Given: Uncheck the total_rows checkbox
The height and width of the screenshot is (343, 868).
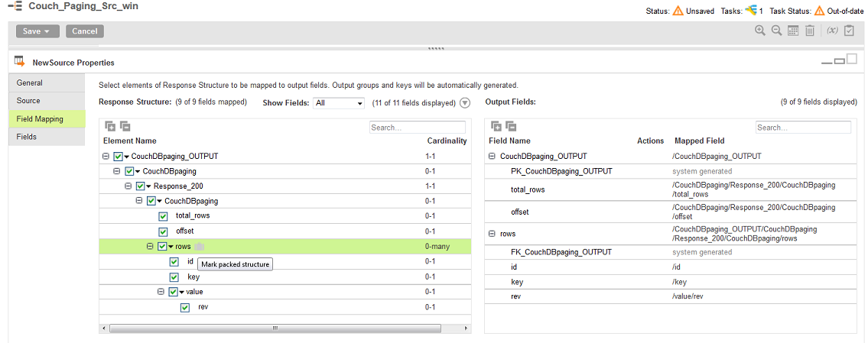Looking at the screenshot, I should 163,216.
